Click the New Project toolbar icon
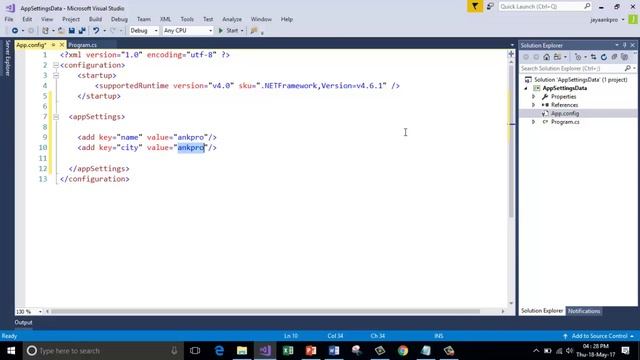 [x=45, y=31]
